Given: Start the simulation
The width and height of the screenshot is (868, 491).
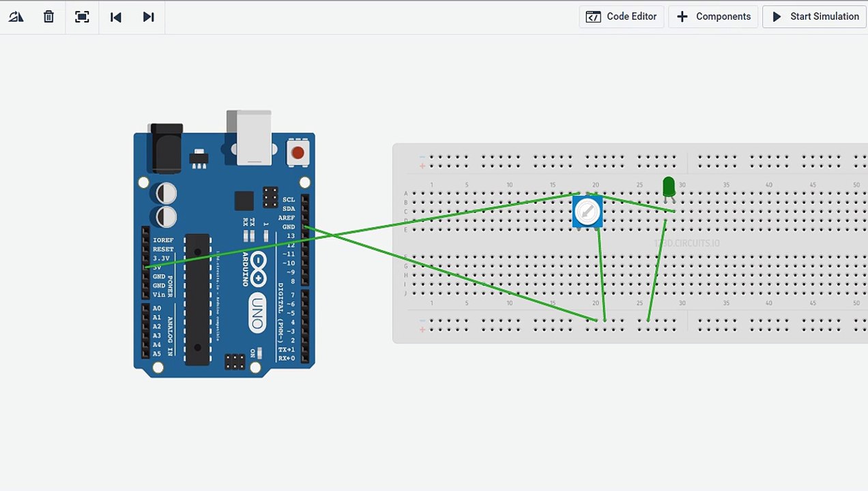Looking at the screenshot, I should 815,16.
